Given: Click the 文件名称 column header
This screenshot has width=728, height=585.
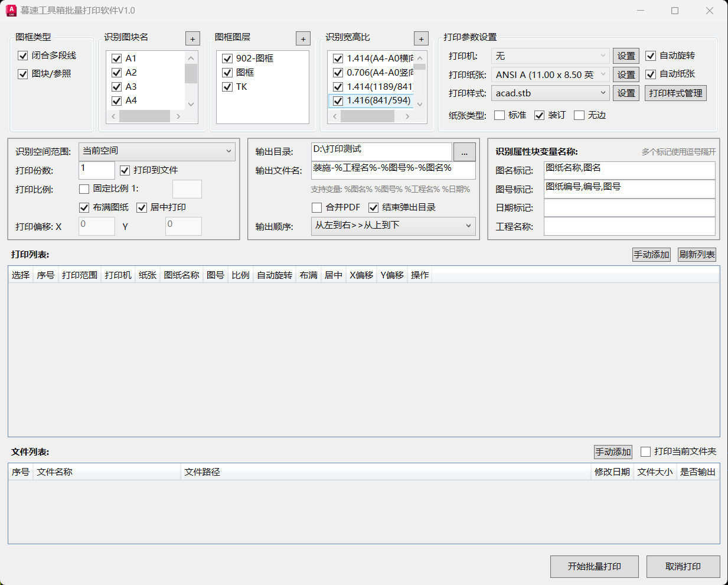Looking at the screenshot, I should point(107,472).
